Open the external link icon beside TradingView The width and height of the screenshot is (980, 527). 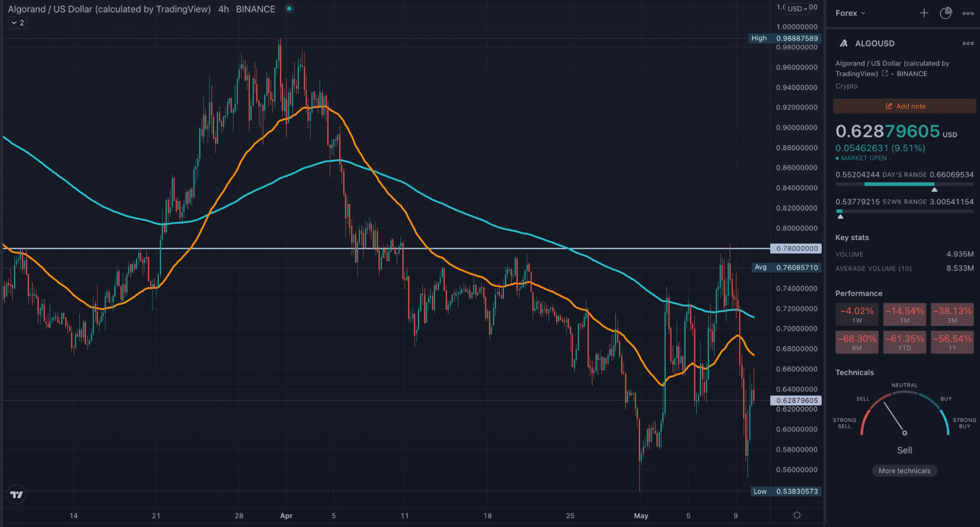(885, 74)
